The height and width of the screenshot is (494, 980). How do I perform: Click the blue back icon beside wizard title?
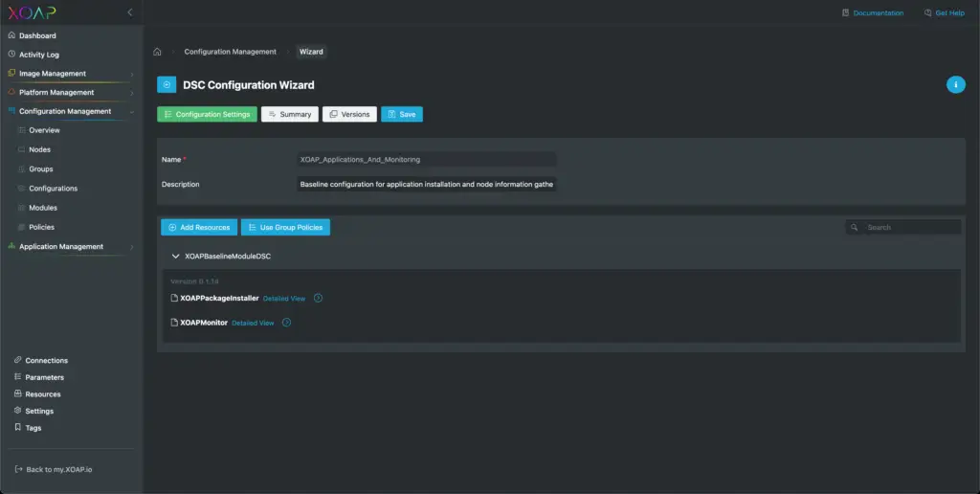coord(167,84)
